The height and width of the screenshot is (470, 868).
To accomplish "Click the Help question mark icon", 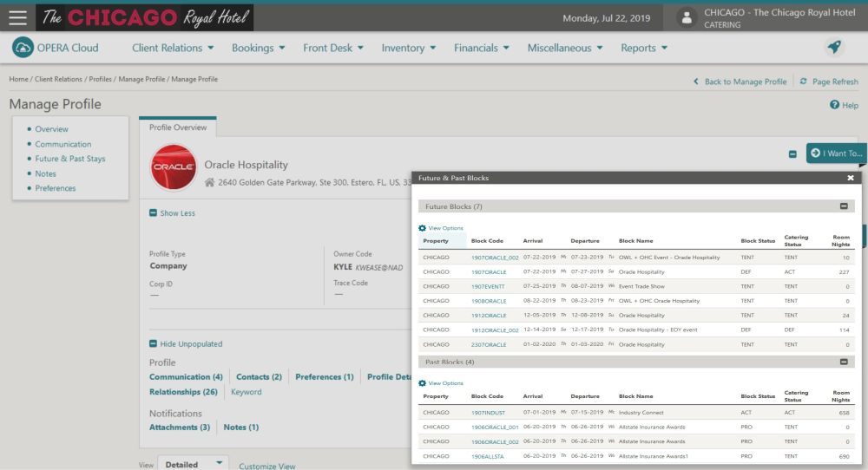I will coord(834,105).
